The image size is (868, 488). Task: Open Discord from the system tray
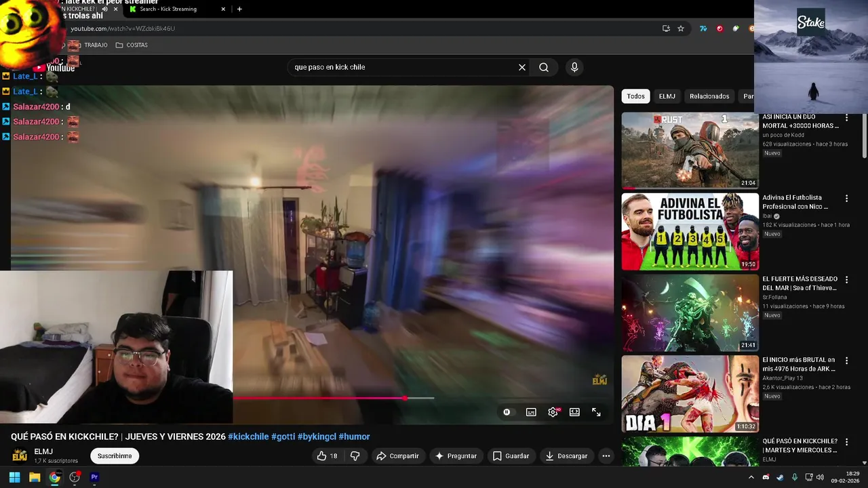point(766,477)
